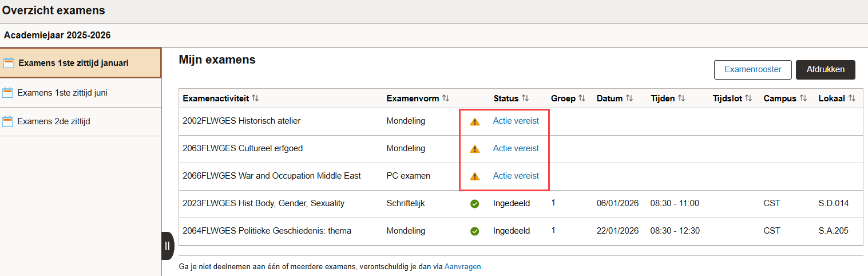Screen dimensions: 868x276
Task: Click green checkmark for Hist Body, Gender
Action: [x=474, y=204]
